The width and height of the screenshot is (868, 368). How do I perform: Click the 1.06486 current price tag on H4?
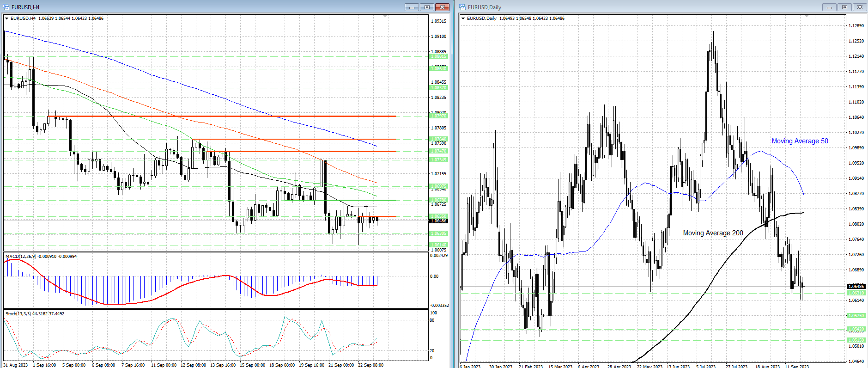pos(438,221)
